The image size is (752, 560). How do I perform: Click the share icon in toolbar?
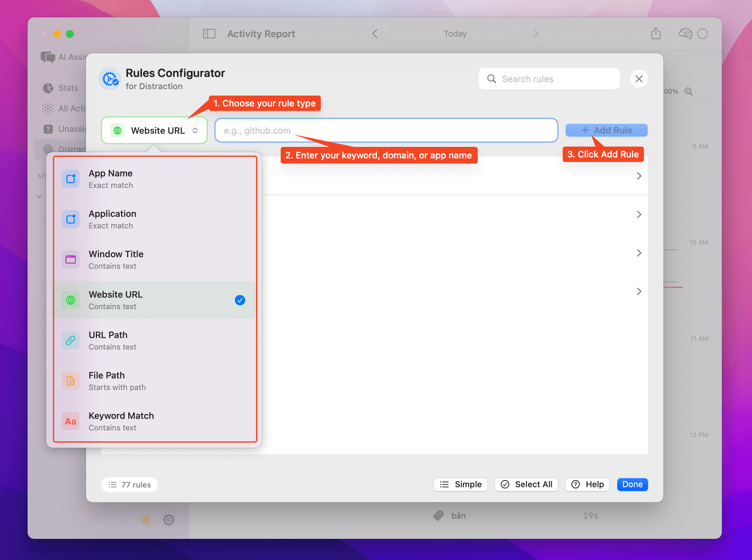tap(656, 34)
